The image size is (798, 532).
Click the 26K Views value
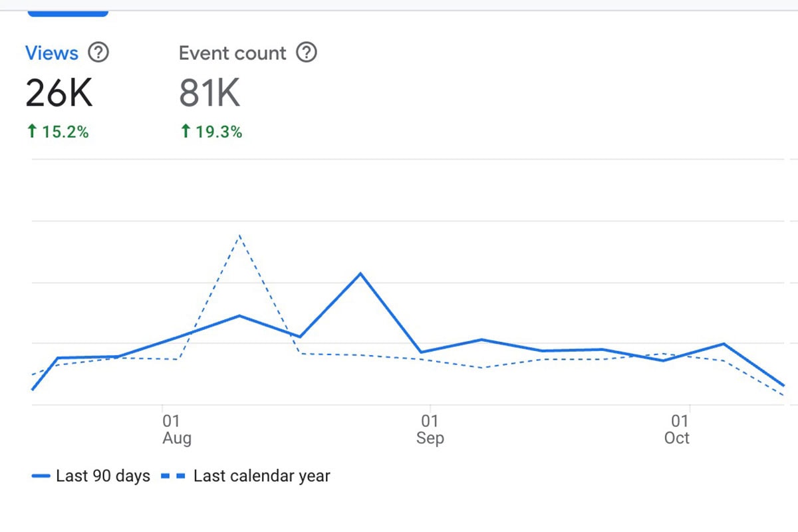59,92
